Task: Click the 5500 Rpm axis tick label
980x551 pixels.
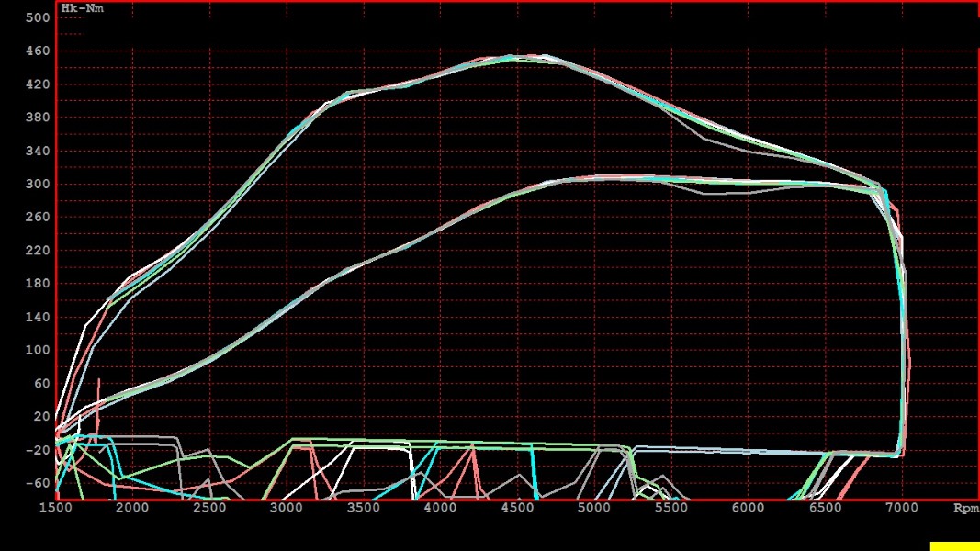Action: 671,507
